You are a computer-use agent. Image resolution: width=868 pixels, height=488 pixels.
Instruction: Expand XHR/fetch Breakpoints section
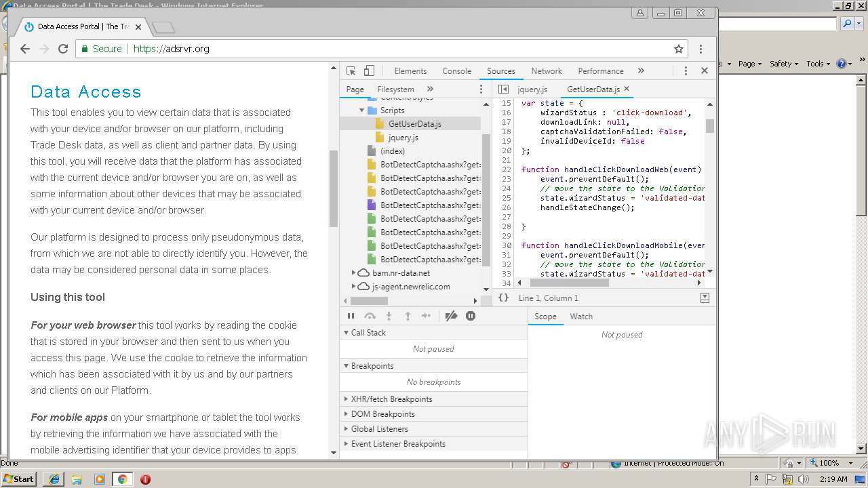click(x=346, y=399)
